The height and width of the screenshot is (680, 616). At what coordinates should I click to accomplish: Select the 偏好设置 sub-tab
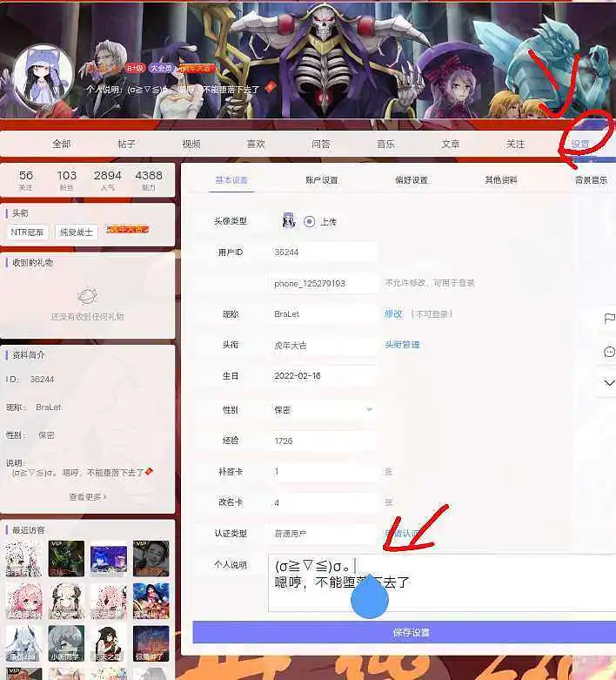412,180
